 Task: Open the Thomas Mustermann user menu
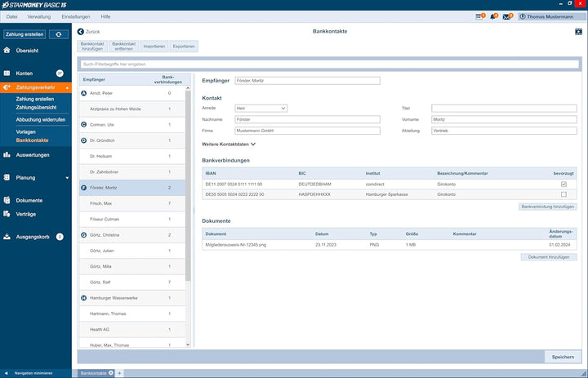tap(550, 17)
